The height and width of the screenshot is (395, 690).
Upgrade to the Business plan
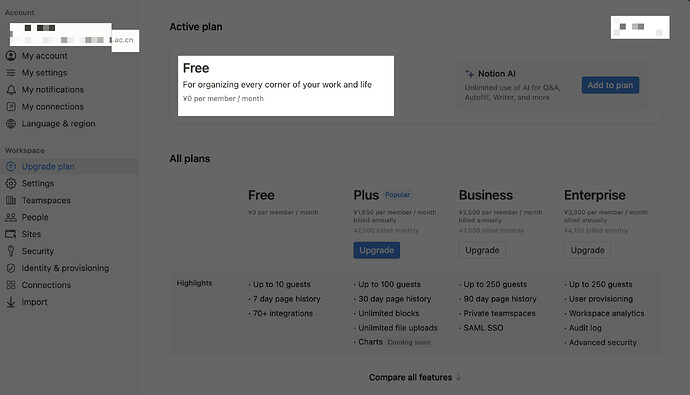[x=482, y=250]
